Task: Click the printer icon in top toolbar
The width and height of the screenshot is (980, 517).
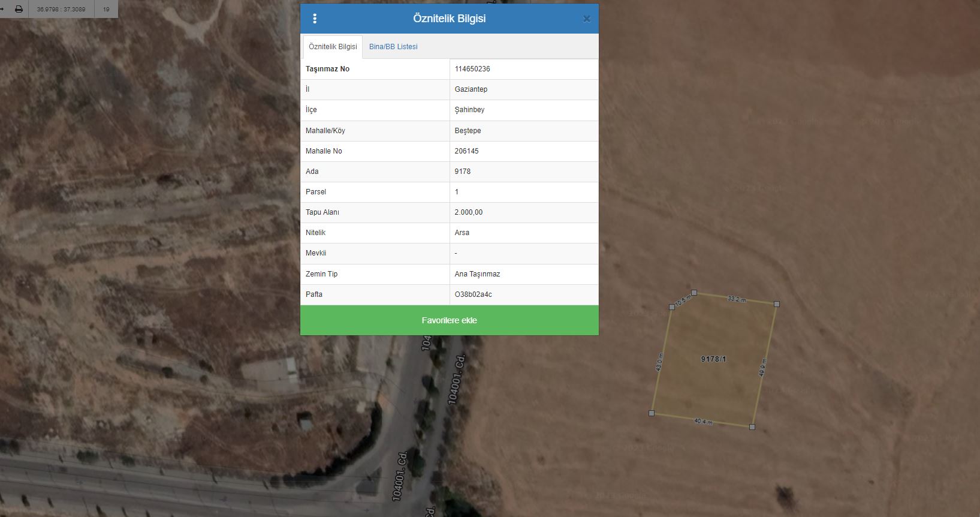Action: pyautogui.click(x=19, y=9)
